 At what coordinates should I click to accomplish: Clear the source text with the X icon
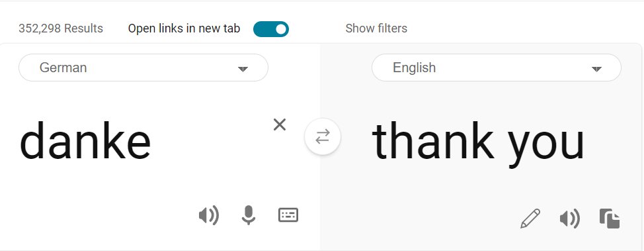tap(279, 125)
